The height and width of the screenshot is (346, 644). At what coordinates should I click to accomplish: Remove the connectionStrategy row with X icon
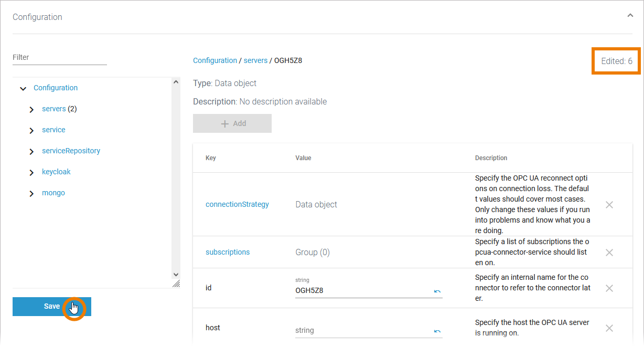pos(609,205)
